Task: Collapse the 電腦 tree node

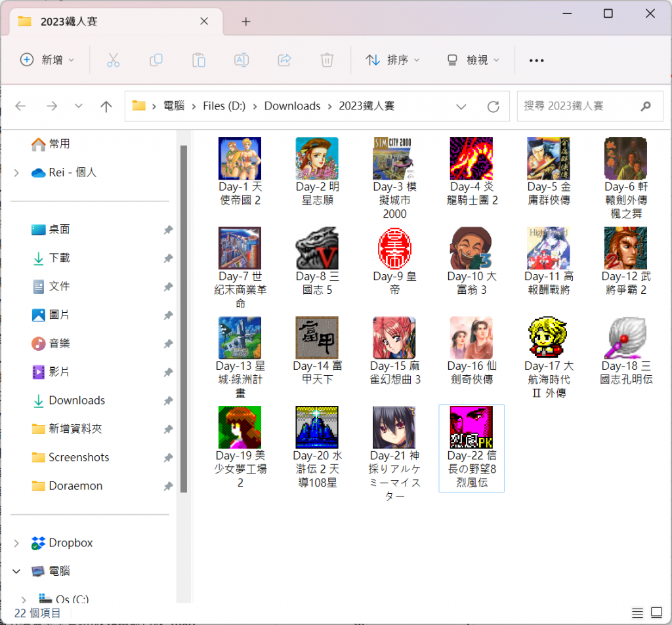Action: point(16,571)
